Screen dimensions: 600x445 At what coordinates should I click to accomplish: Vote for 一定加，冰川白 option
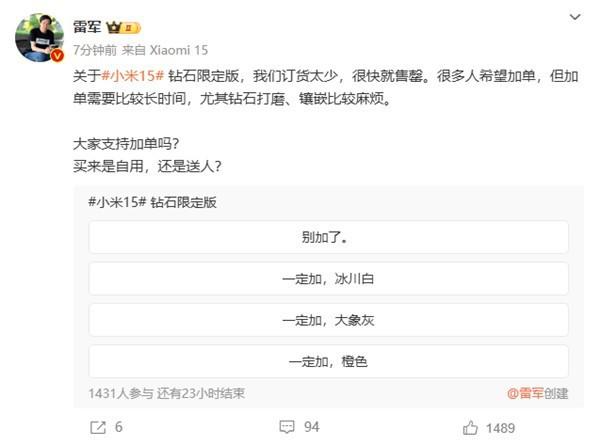tap(328, 279)
